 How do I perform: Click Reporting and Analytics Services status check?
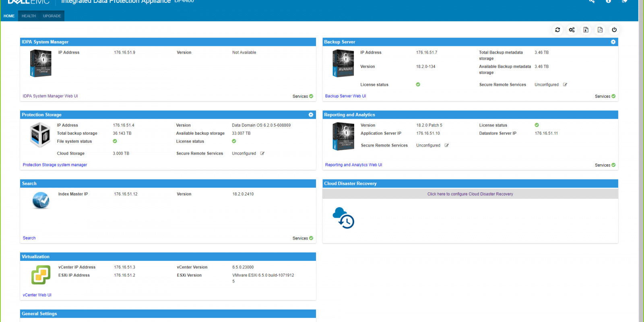coord(613,165)
